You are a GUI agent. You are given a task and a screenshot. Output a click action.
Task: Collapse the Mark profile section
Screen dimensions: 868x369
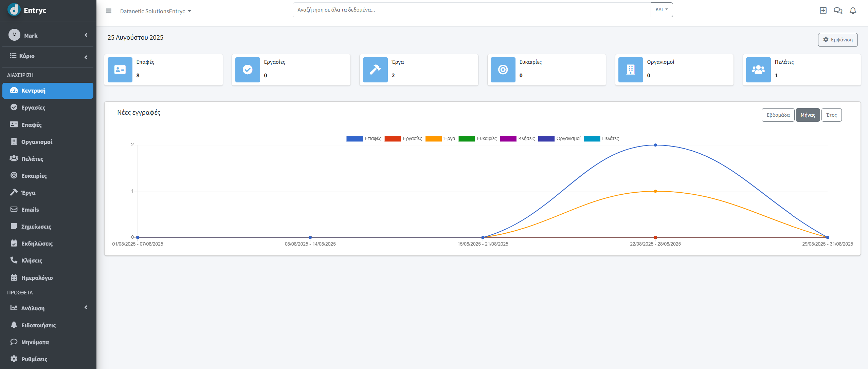[85, 35]
